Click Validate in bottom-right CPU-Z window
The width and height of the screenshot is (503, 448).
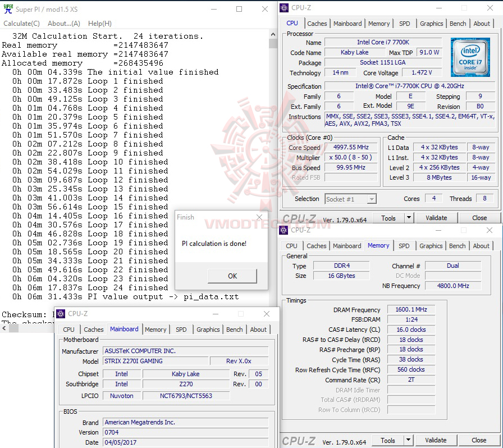pos(435,440)
